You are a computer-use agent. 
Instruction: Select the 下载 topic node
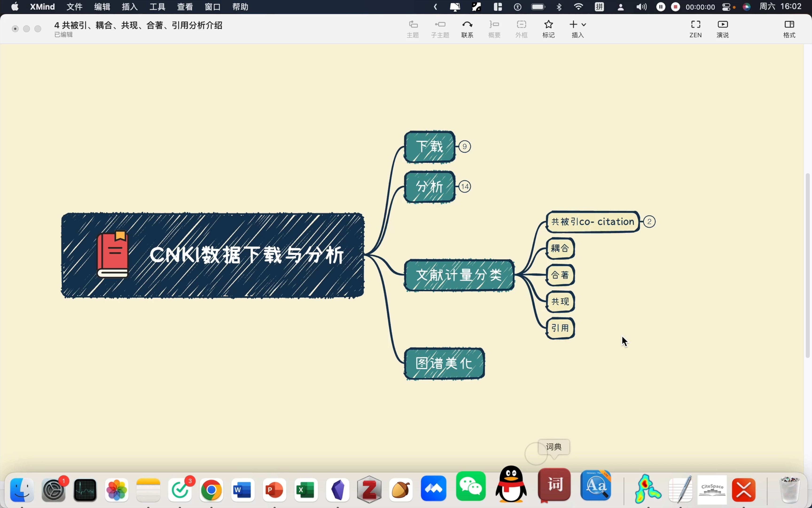[430, 147]
